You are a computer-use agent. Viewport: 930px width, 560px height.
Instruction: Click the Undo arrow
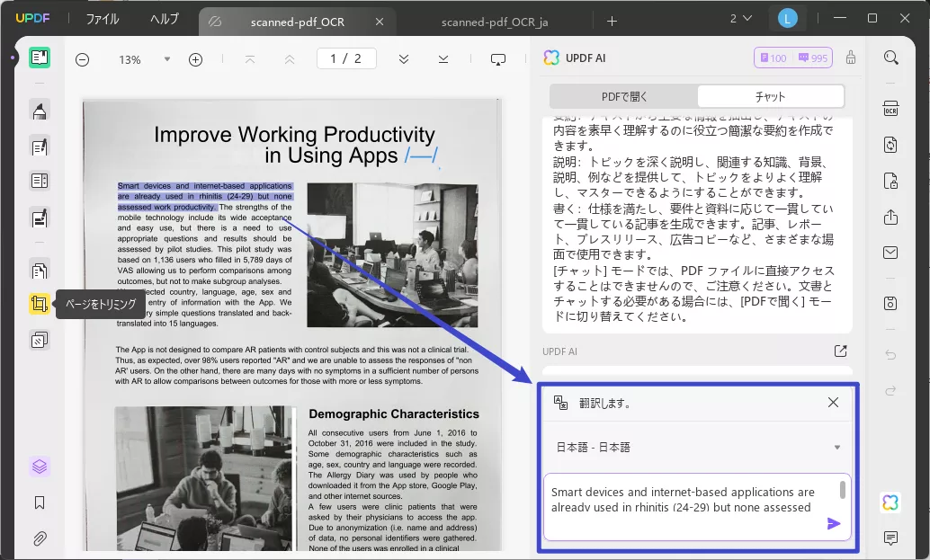click(x=890, y=355)
